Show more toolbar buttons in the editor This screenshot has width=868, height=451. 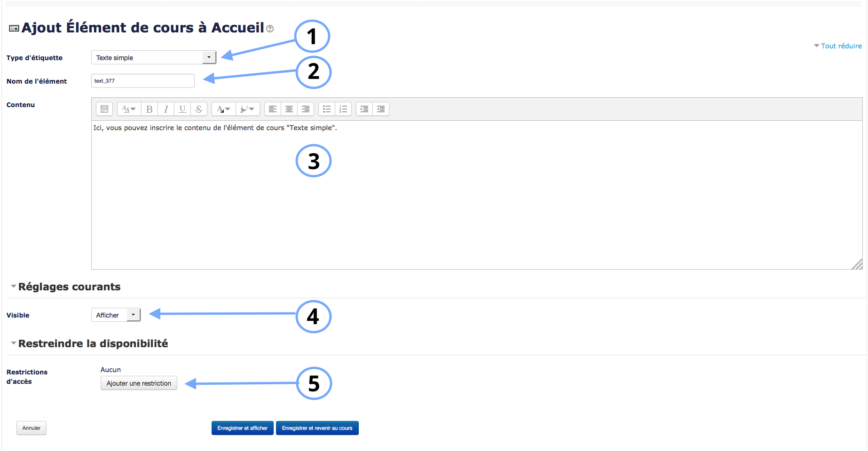(104, 109)
